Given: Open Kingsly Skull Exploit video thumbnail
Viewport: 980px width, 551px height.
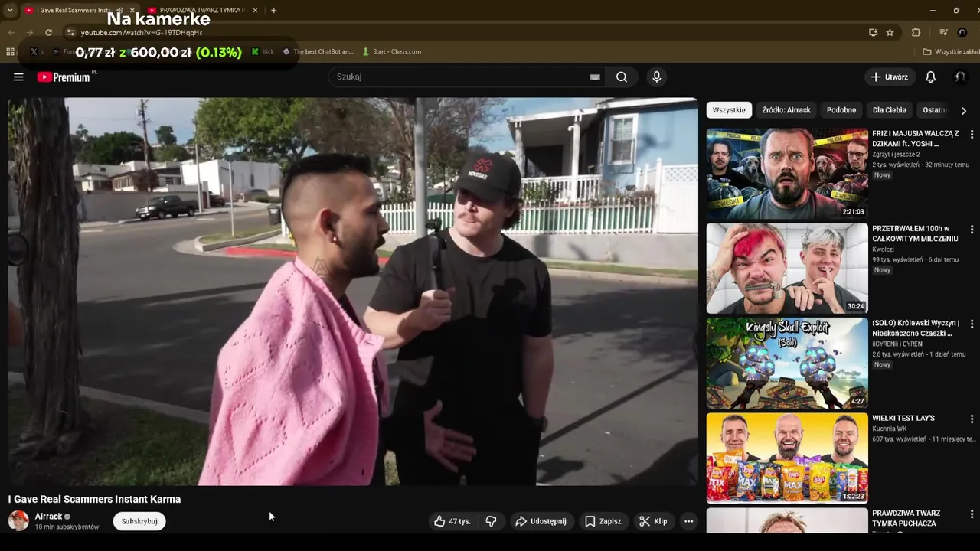Looking at the screenshot, I should coord(787,364).
